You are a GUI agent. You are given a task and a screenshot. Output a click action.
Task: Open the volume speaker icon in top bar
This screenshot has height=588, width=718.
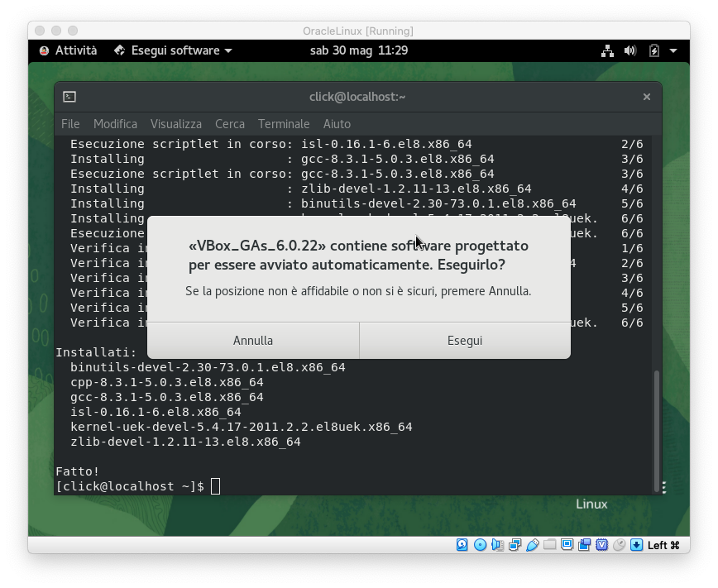630,50
